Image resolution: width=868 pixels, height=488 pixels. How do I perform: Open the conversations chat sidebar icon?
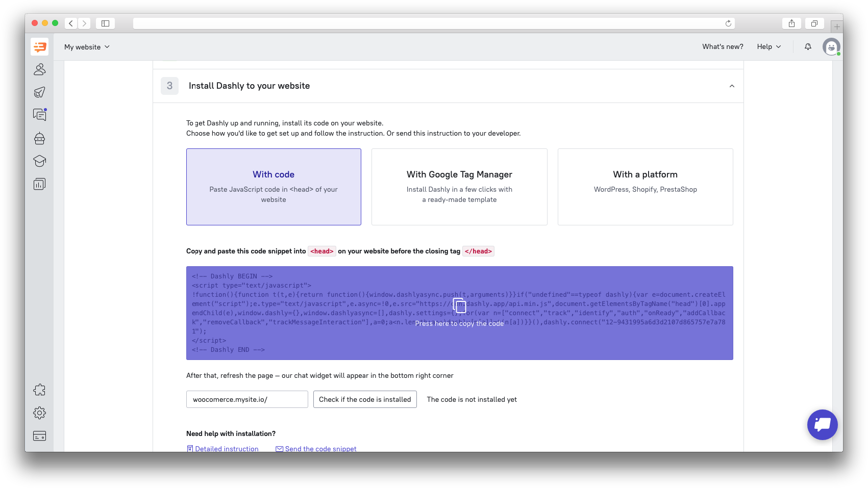click(x=39, y=115)
